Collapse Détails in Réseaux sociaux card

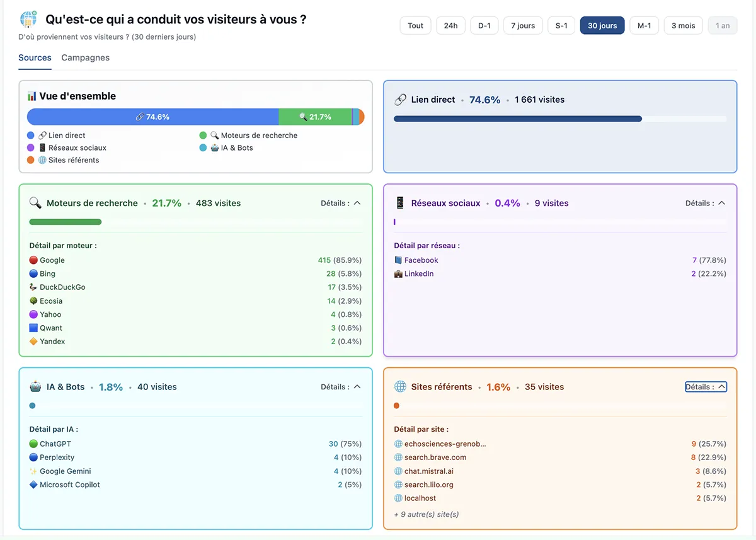(706, 203)
